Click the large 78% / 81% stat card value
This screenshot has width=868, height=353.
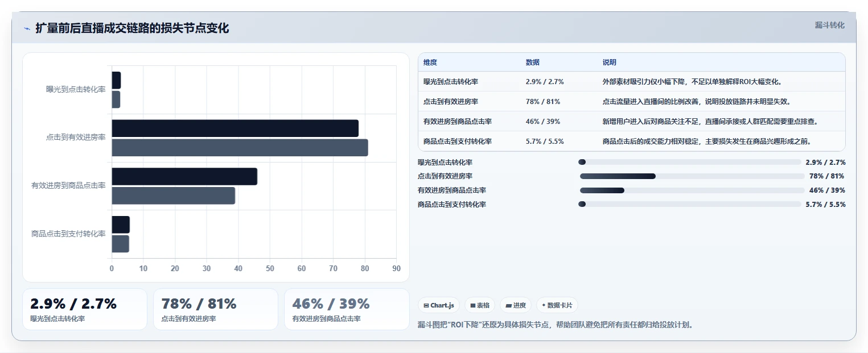[x=199, y=304]
